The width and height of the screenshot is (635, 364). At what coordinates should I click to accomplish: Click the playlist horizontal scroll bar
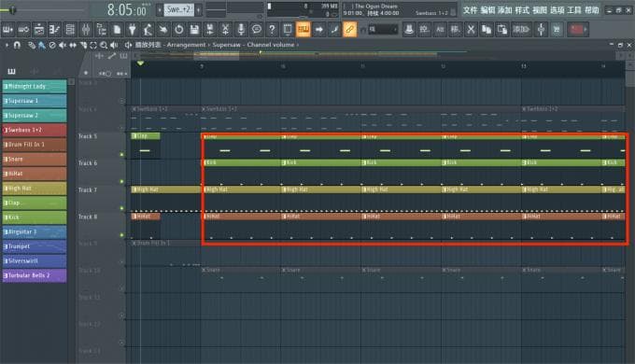pos(378,55)
